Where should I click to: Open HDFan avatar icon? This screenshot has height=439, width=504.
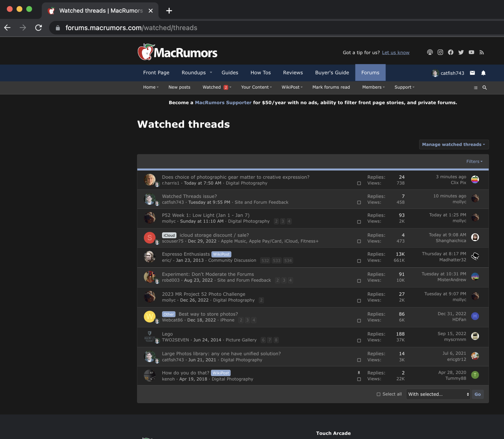[x=475, y=316]
